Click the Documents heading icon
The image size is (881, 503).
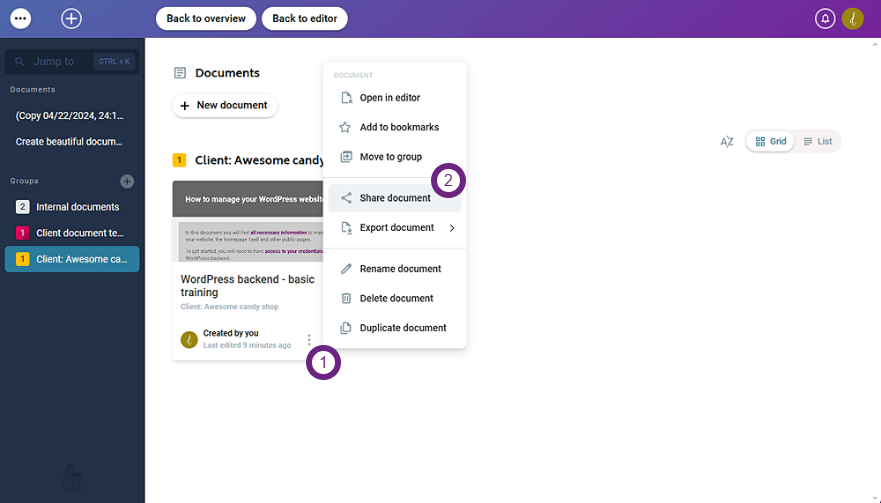[180, 73]
